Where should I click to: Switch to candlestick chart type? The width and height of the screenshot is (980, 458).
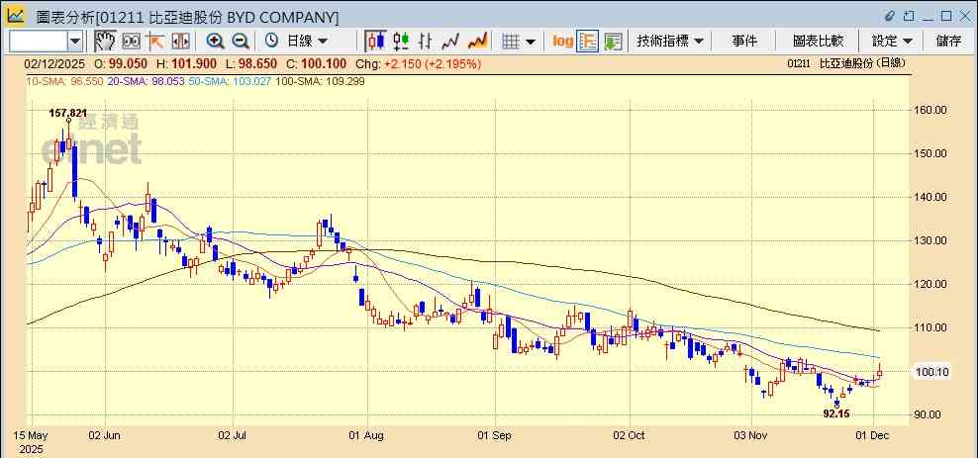[376, 41]
